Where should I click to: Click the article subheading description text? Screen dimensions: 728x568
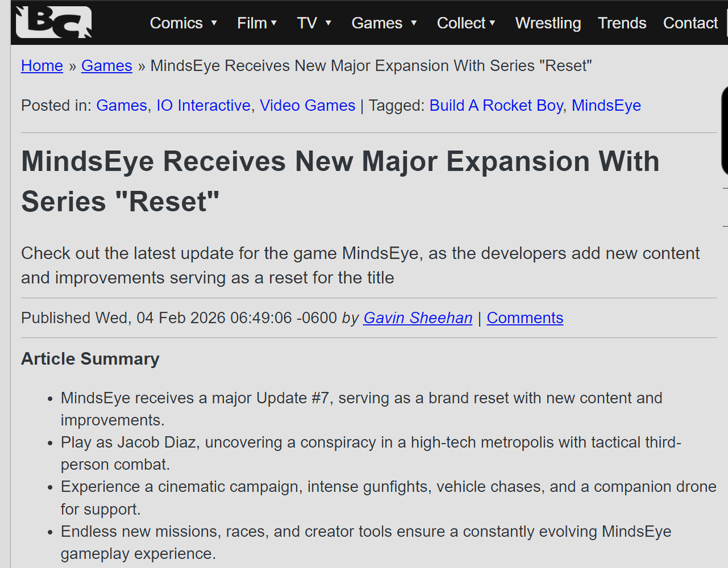[x=361, y=266]
